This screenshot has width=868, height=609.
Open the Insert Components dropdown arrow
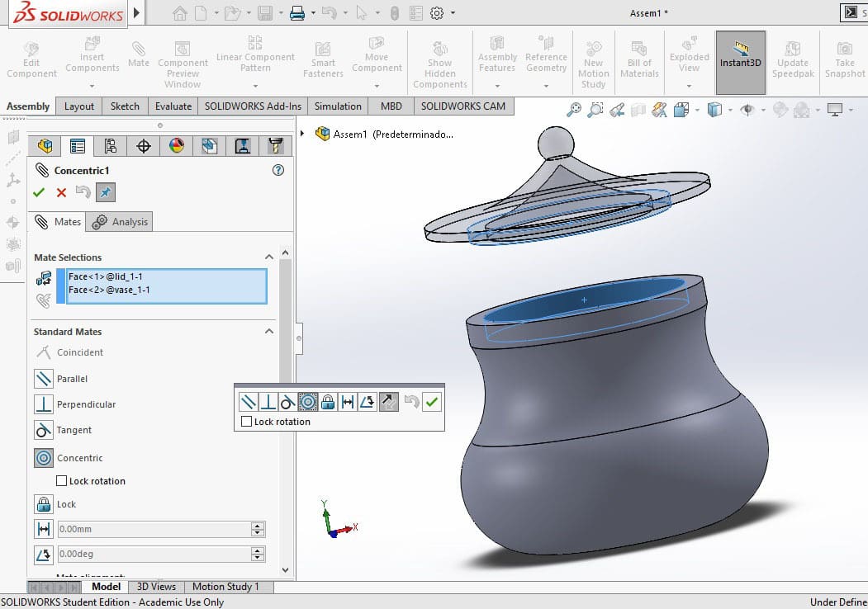click(x=92, y=86)
